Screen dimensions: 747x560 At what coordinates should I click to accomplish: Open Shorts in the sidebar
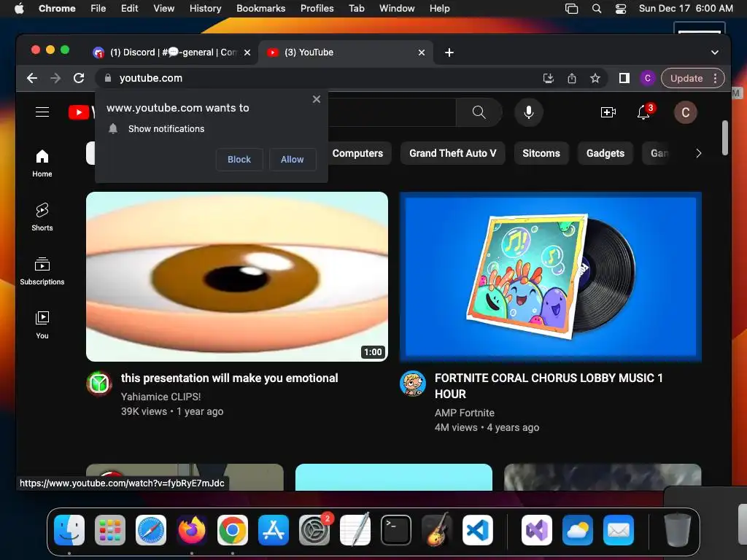[42, 217]
